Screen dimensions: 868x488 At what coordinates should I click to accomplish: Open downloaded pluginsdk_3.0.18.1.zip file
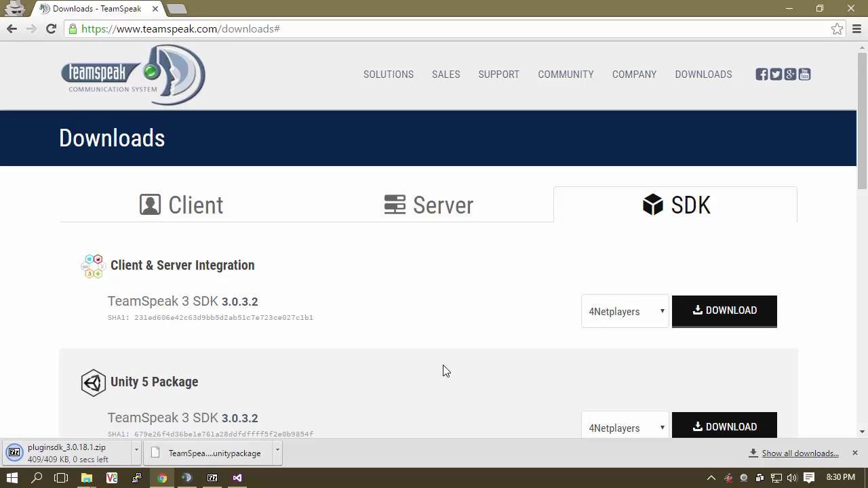tap(68, 453)
